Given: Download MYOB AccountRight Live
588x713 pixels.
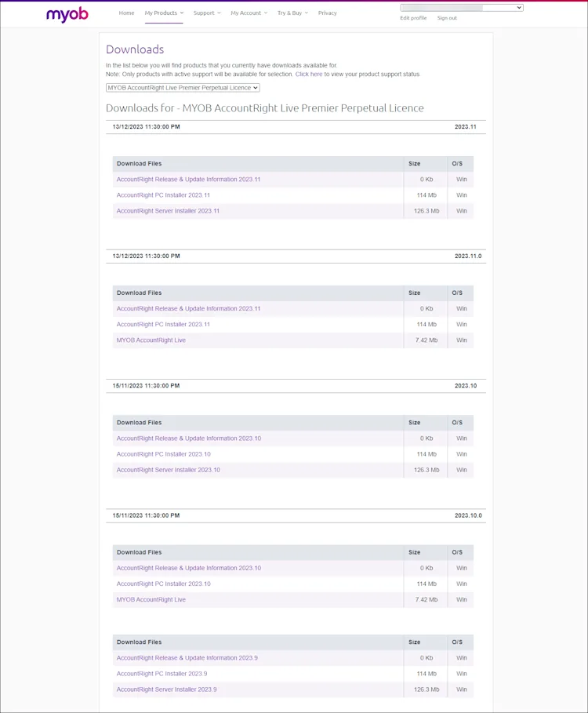Looking at the screenshot, I should (x=150, y=340).
